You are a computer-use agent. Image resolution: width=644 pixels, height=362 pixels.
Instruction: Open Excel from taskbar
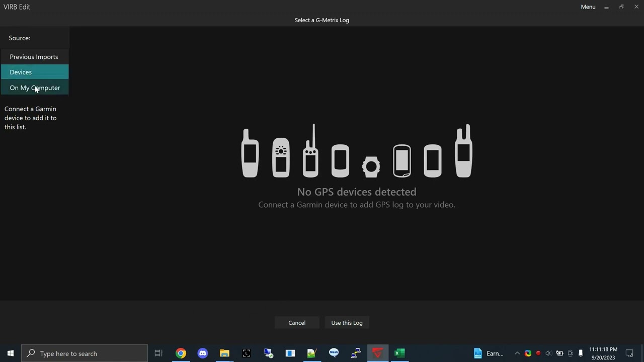[399, 353]
